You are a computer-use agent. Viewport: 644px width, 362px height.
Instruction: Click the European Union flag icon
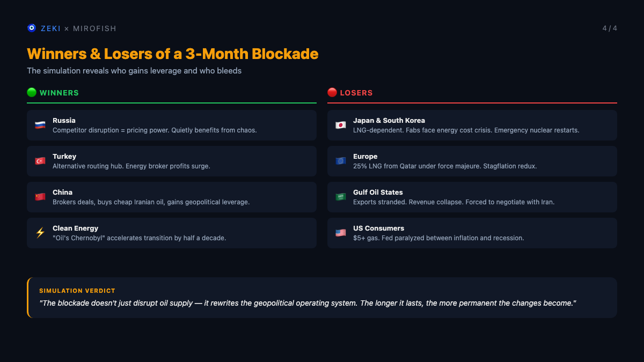coord(341,161)
